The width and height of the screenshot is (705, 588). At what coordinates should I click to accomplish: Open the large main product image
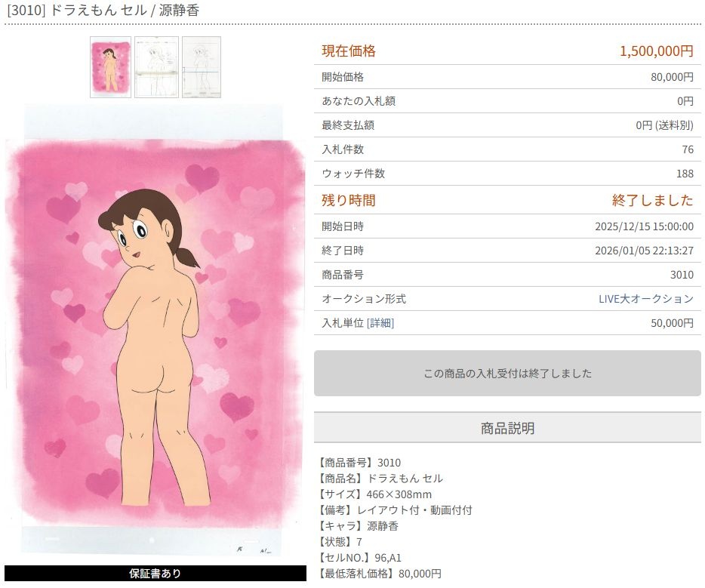point(155,331)
